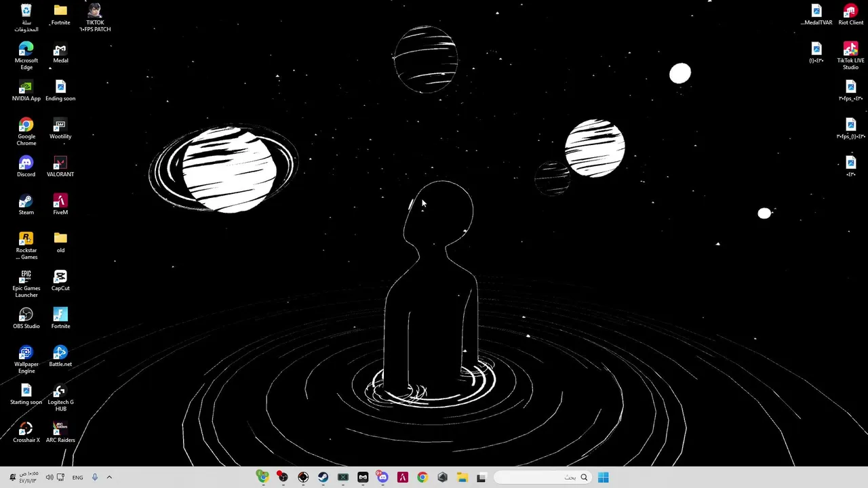
Task: Launch Riot Client desktop shortcut
Action: point(850,15)
